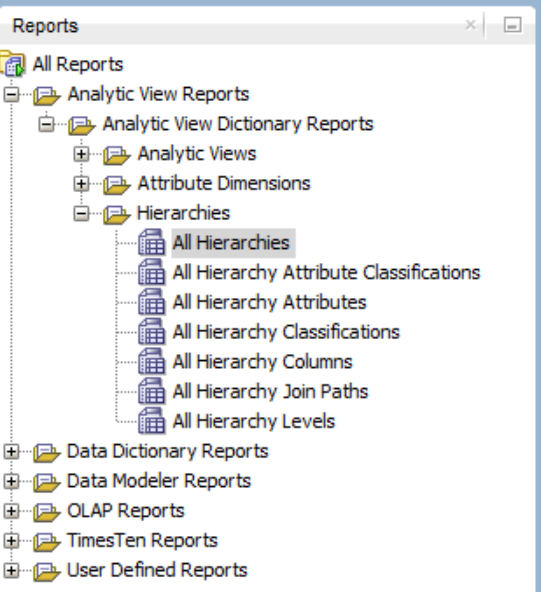Select the All Reports label
Viewport: 541px width, 592px height.
click(78, 64)
